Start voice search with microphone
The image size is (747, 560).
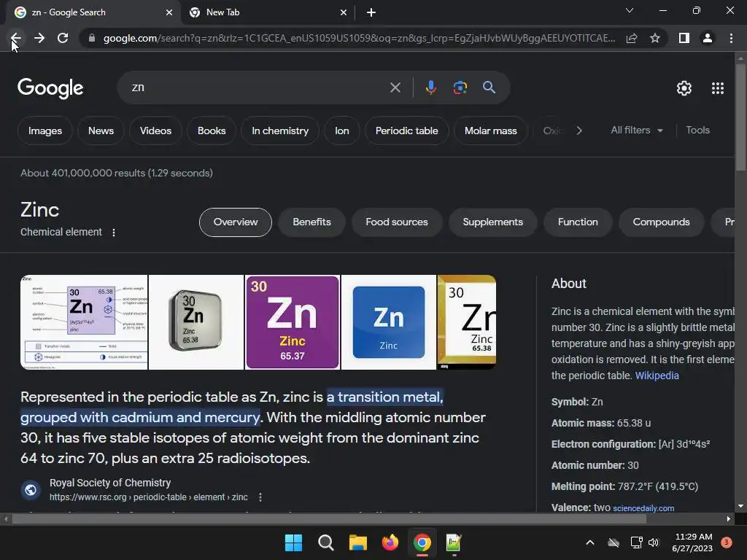430,87
